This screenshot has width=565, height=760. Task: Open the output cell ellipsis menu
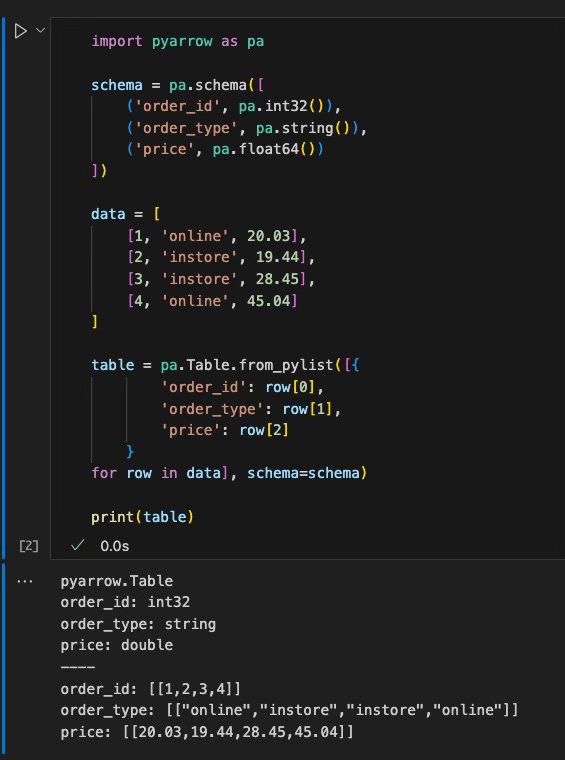coord(25,581)
